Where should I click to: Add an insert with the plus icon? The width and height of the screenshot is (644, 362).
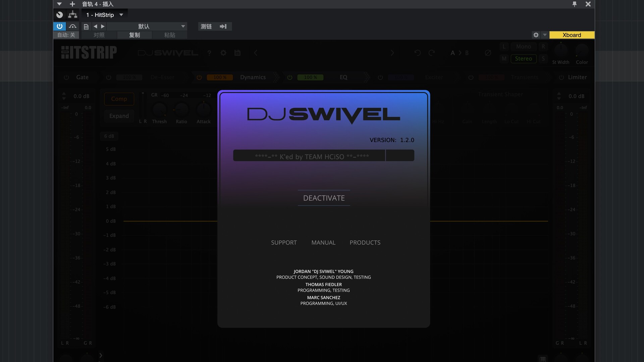click(x=72, y=4)
